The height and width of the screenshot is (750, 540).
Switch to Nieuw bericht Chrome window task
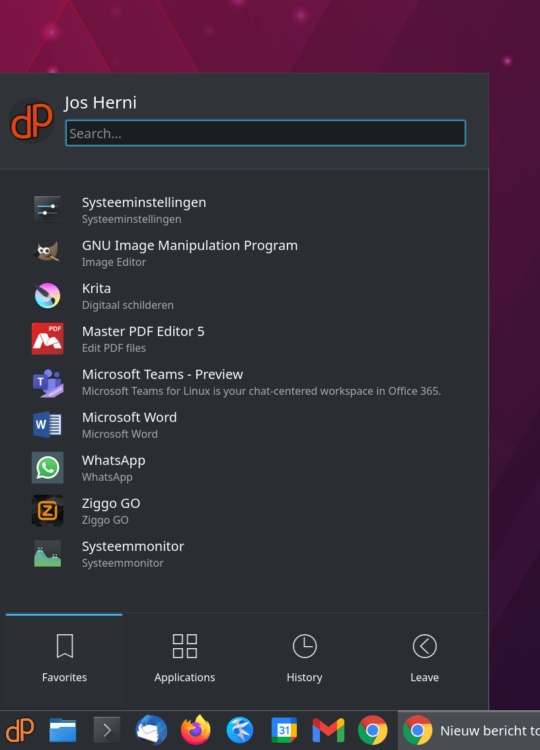469,730
